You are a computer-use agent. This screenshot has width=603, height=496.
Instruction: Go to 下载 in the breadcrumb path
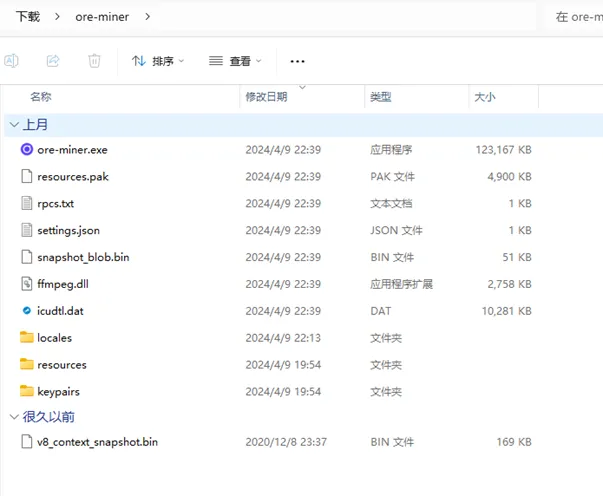pos(28,17)
